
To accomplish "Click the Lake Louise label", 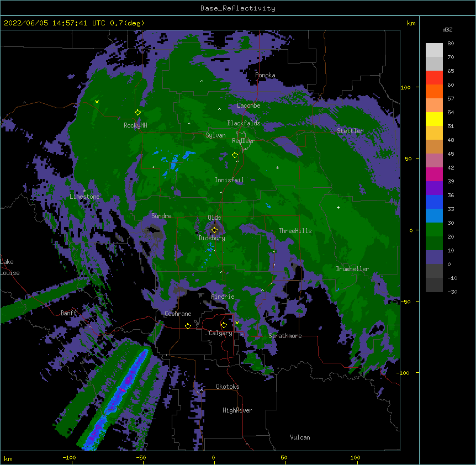I will point(10,267).
